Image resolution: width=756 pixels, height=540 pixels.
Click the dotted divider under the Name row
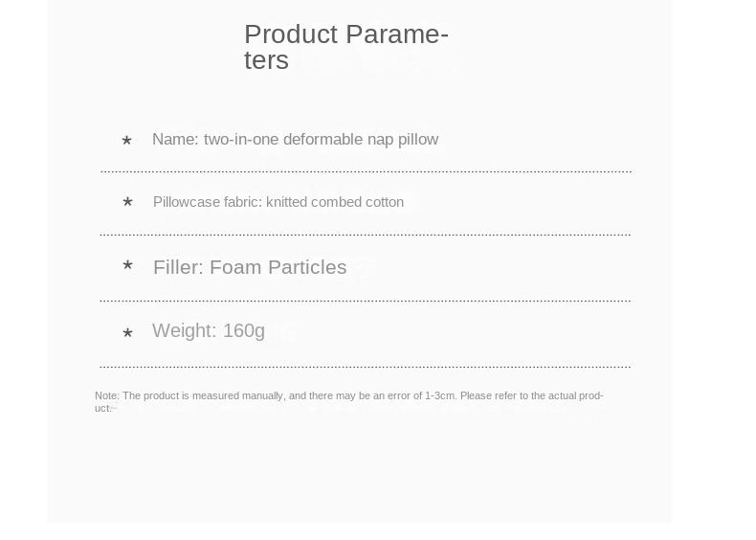366,171
